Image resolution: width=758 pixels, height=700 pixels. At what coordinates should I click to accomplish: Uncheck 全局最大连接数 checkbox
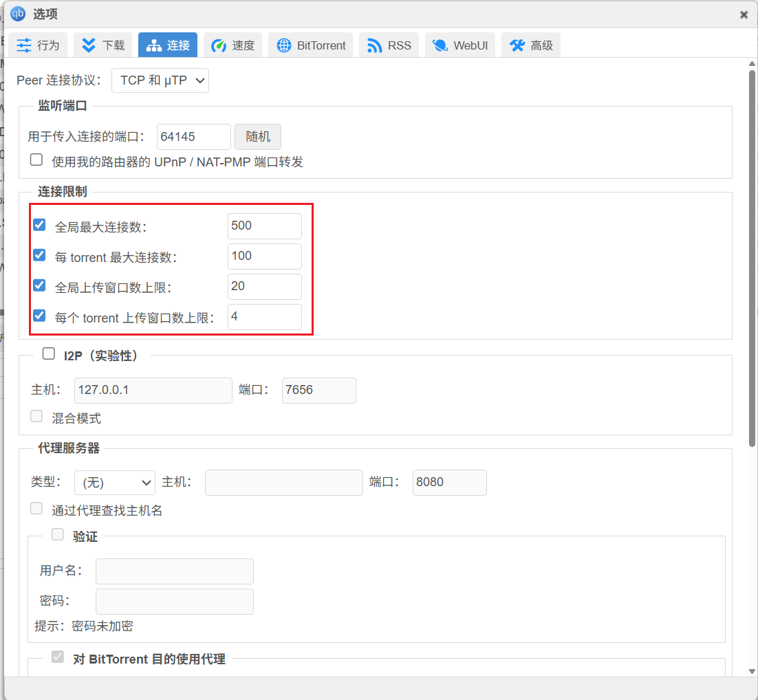coord(39,225)
